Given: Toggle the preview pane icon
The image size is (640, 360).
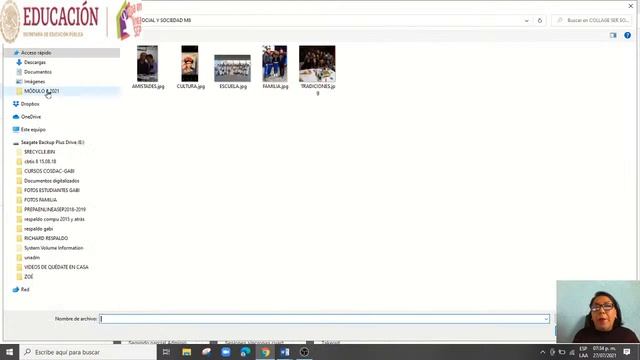Looking at the screenshot, I should 613,36.
